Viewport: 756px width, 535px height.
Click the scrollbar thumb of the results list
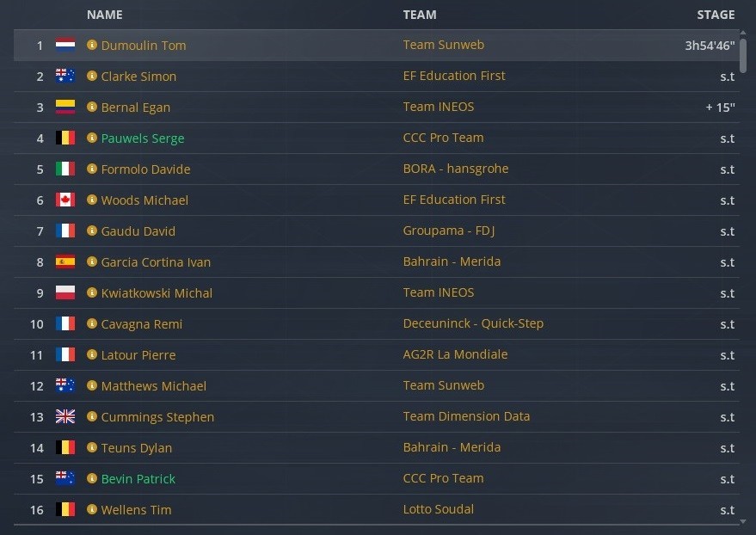743,55
